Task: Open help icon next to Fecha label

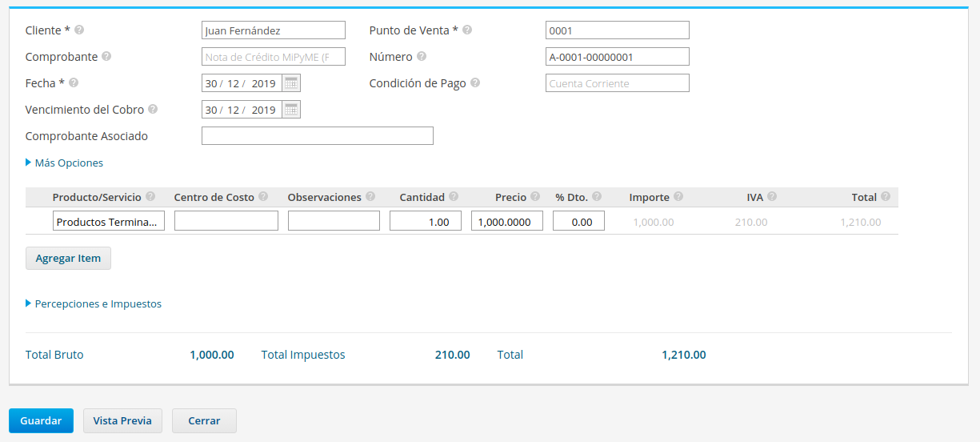Action: click(x=74, y=83)
